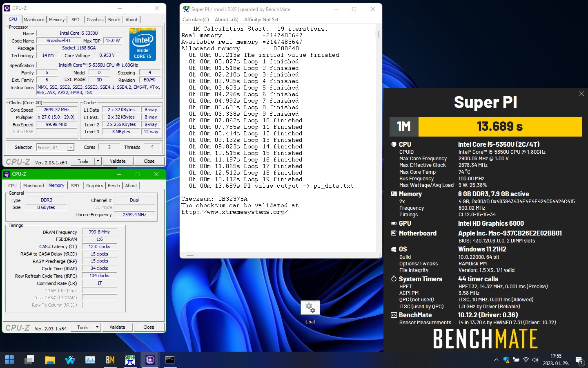The image size is (588, 368).
Task: Click the CAS# Latency 12.0 clocks value
Action: click(99, 247)
